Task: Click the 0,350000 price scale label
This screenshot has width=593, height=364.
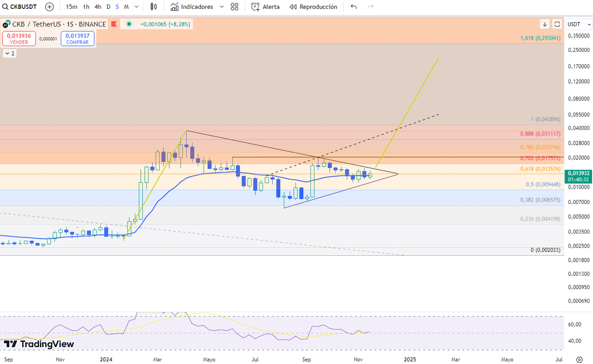Action: tap(579, 36)
